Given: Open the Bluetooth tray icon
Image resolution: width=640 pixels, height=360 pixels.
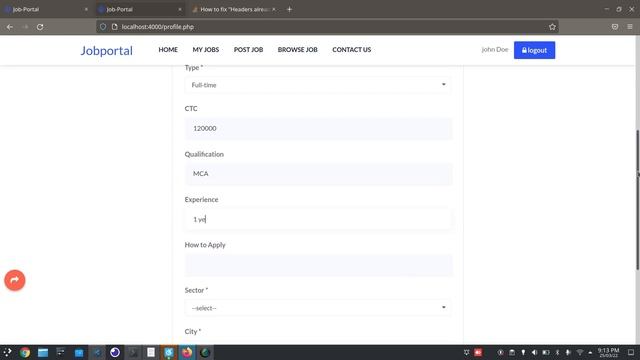Looking at the screenshot, I should (x=557, y=352).
